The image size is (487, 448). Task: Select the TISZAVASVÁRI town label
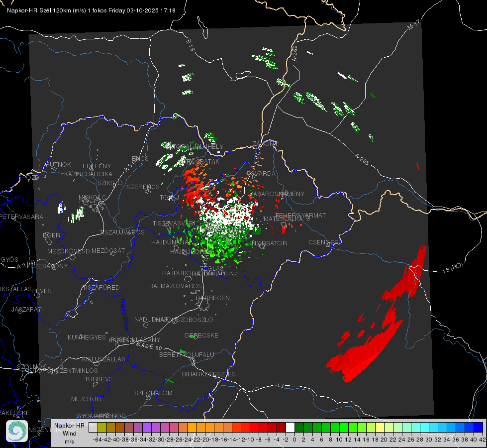coord(174,224)
